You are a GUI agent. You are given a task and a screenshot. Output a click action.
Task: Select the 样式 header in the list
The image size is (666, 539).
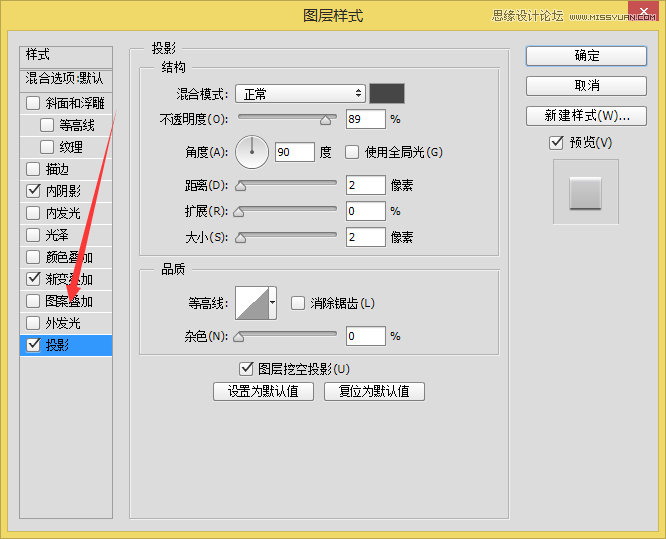pyautogui.click(x=66, y=56)
